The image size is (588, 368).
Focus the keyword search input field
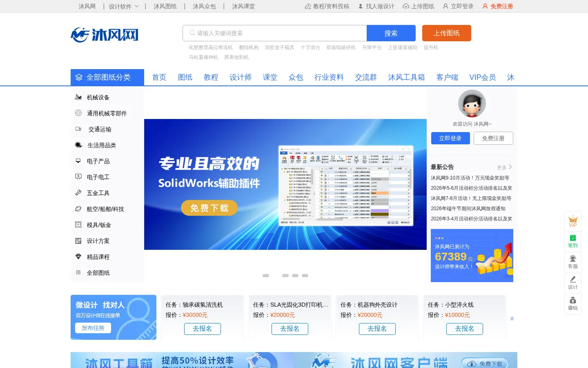(275, 33)
